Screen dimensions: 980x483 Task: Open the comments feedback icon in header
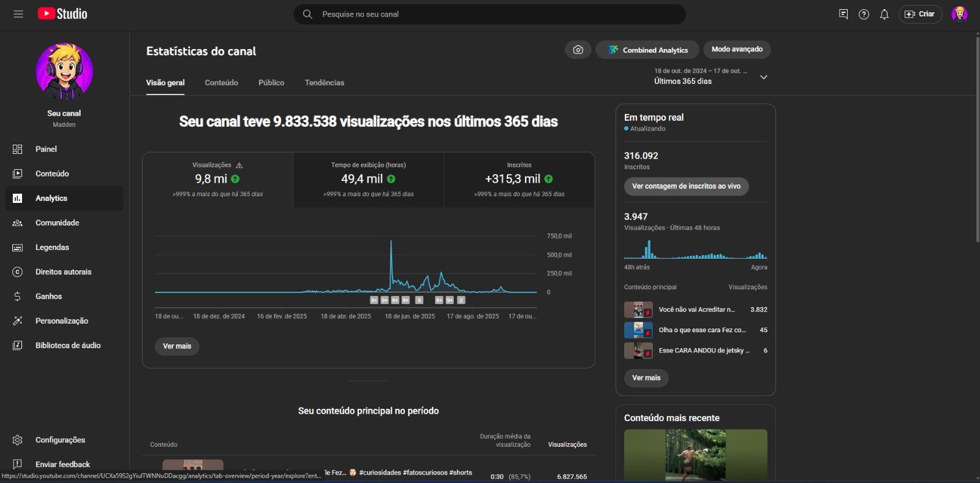point(843,14)
